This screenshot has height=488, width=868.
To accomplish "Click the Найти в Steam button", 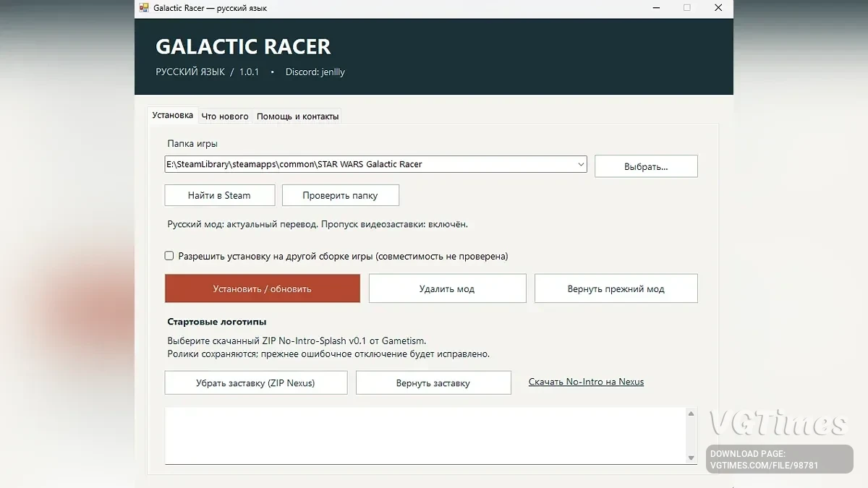I will (219, 195).
